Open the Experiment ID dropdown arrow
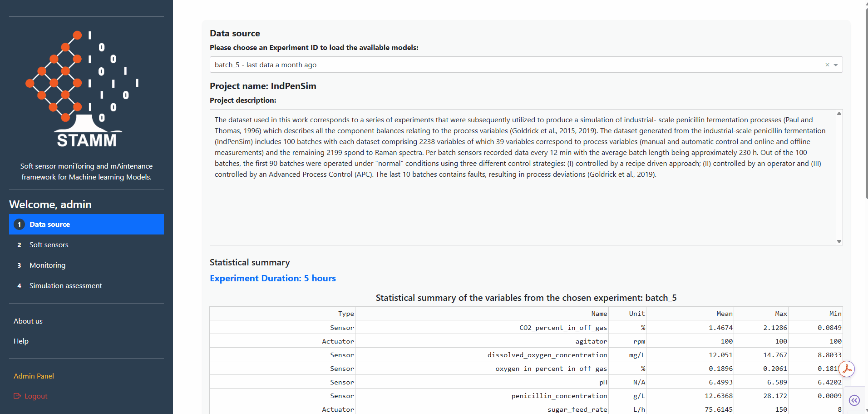The height and width of the screenshot is (414, 868). click(x=836, y=65)
